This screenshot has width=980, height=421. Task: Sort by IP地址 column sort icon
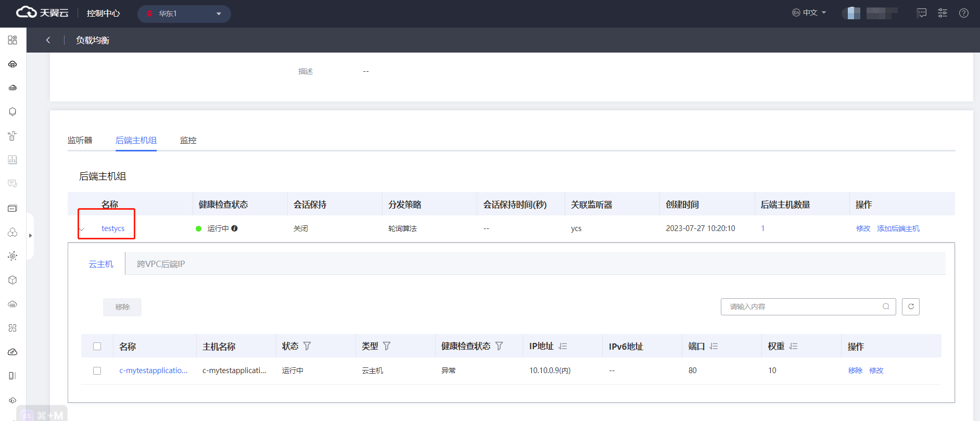tap(563, 346)
